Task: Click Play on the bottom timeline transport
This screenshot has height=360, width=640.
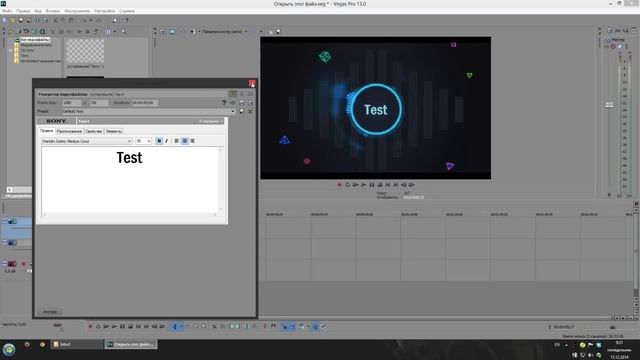Action: pos(114,326)
